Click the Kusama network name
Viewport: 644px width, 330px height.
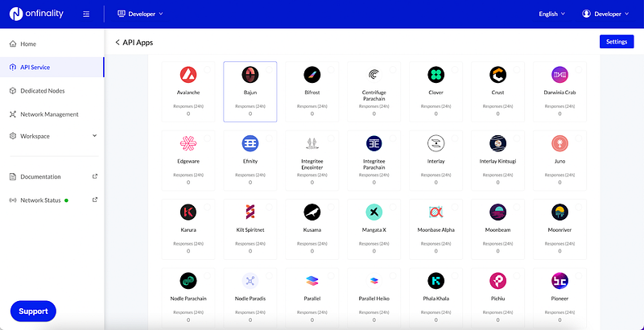click(x=312, y=230)
